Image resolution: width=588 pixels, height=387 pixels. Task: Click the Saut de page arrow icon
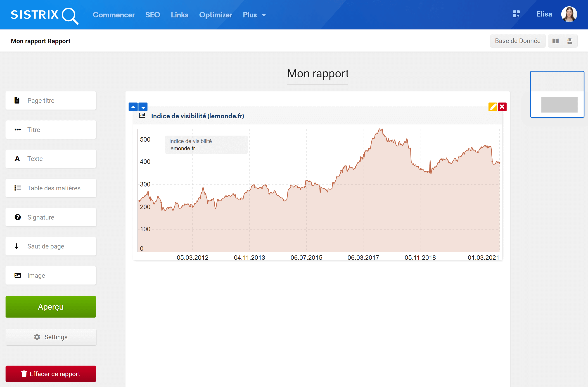click(17, 246)
